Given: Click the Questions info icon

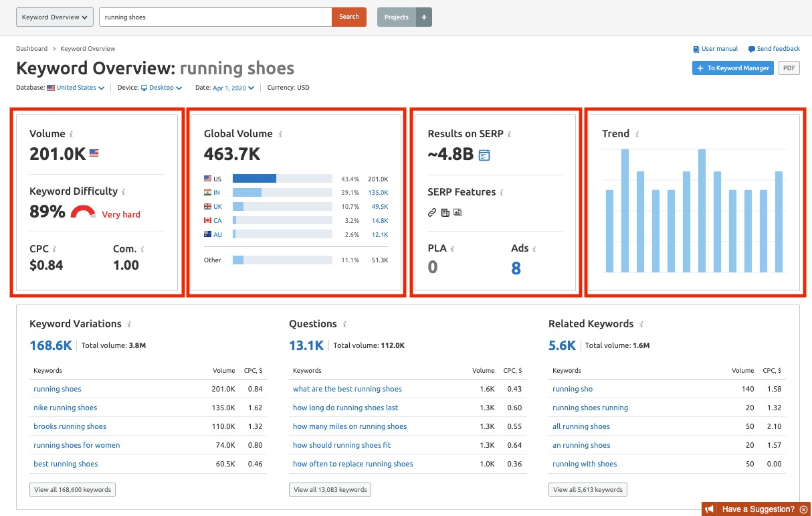Looking at the screenshot, I should pos(344,325).
